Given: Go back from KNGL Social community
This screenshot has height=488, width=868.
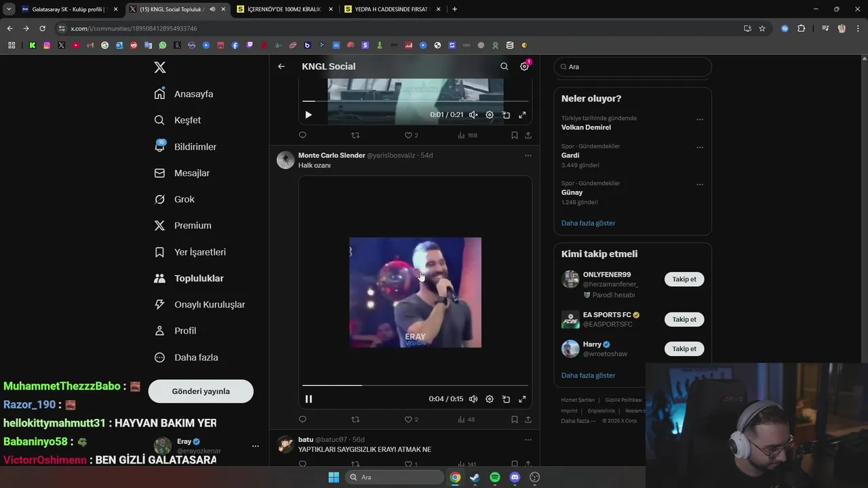Looking at the screenshot, I should pyautogui.click(x=281, y=66).
